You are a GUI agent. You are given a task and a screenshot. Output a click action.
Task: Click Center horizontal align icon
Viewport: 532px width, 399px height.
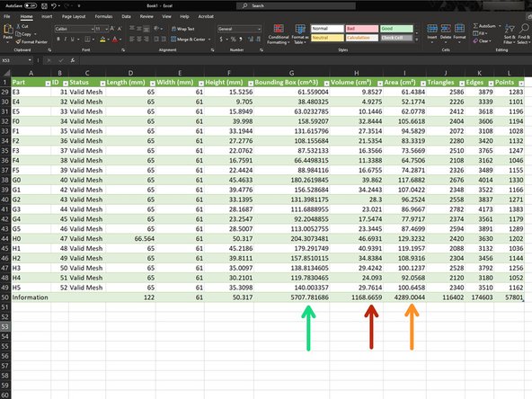(139, 39)
